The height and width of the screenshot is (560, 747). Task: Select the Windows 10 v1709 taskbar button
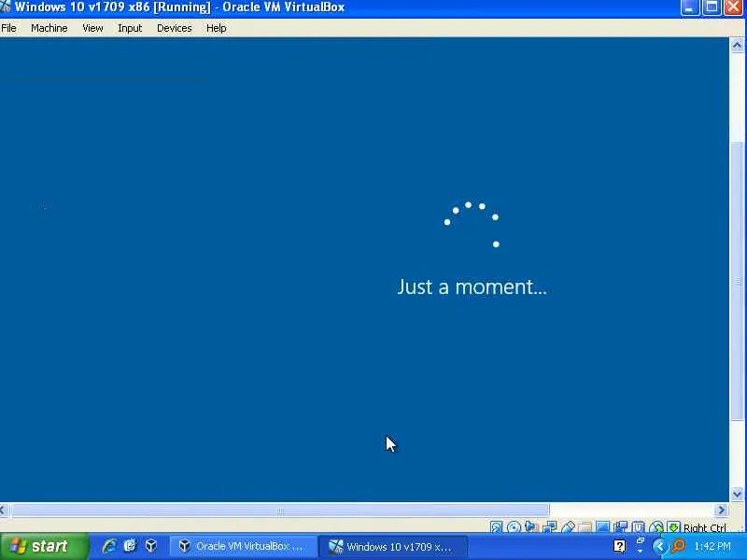pos(392,546)
